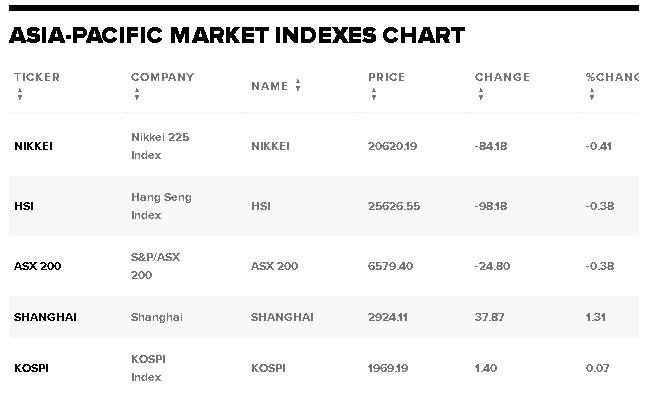Open the ASX 200 ticker link

tap(38, 266)
